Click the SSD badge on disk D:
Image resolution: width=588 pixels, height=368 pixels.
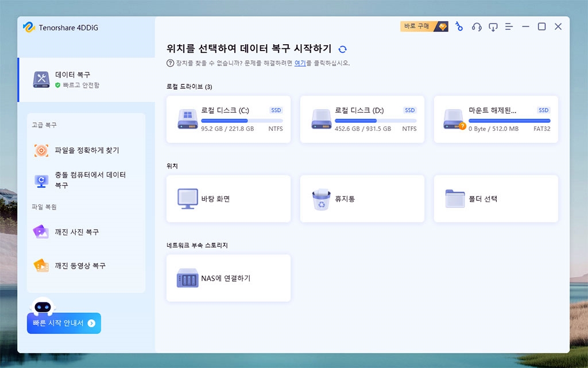coord(410,110)
